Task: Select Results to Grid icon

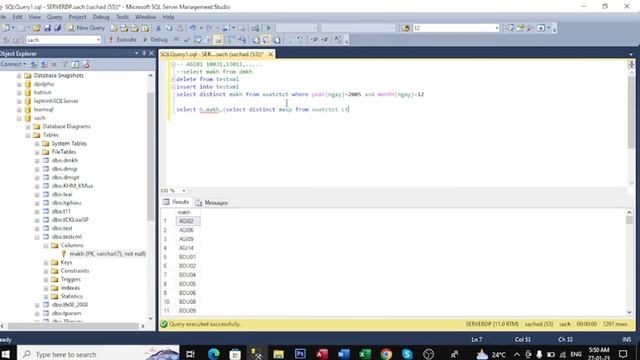Action: coord(266,40)
